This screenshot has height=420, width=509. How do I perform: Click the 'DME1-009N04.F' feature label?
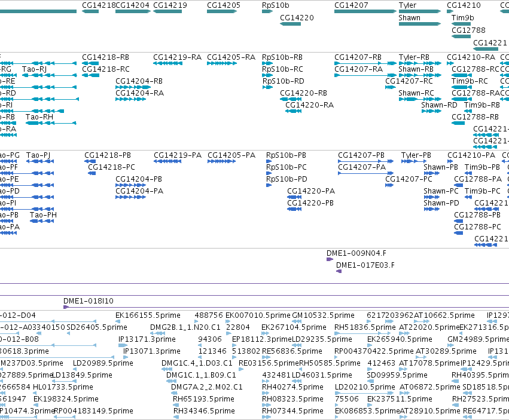click(356, 253)
